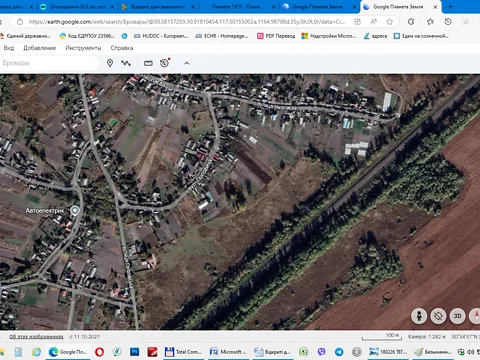Viewport: 480px width, 360px height.
Task: Open Telegram from the taskbar
Action: (339, 352)
